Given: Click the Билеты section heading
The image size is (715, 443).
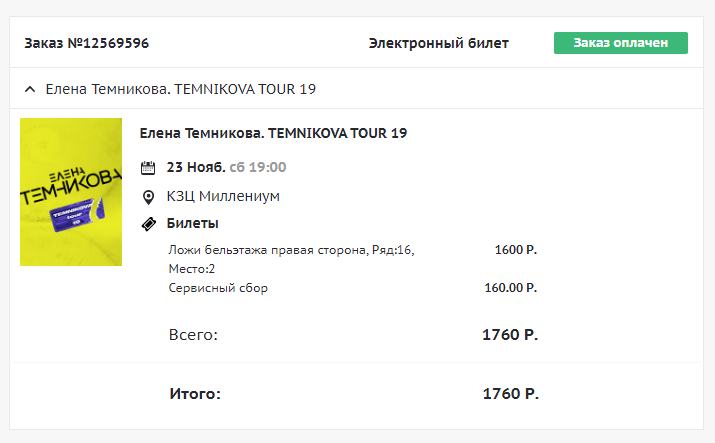Looking at the screenshot, I should pos(192,224).
